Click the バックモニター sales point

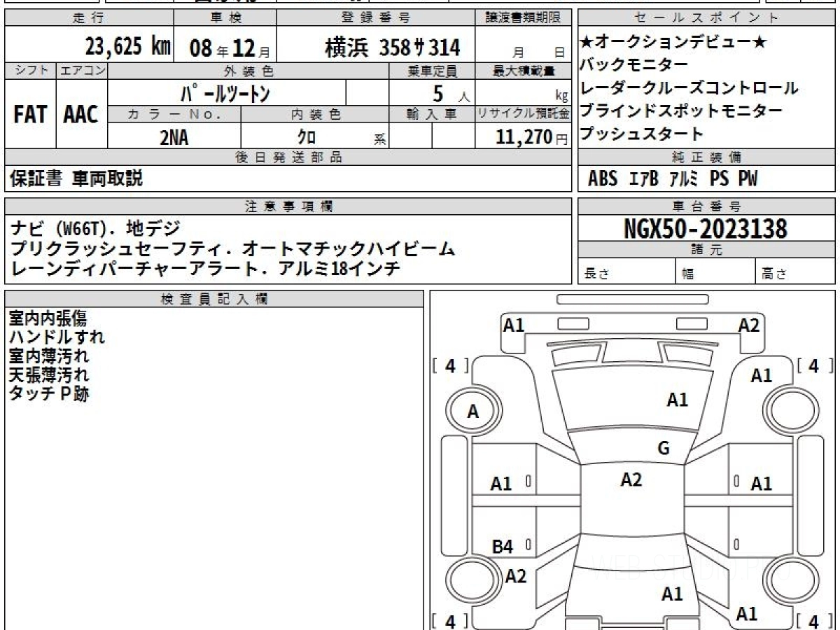tap(634, 64)
